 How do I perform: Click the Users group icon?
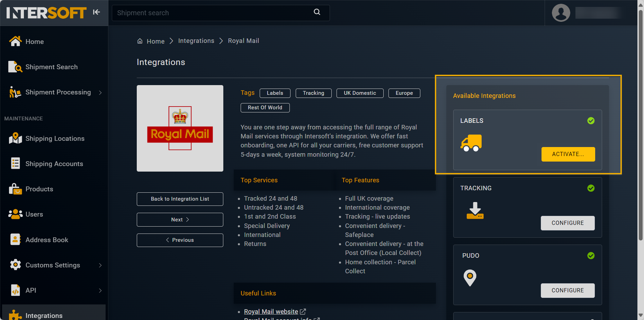pos(15,214)
